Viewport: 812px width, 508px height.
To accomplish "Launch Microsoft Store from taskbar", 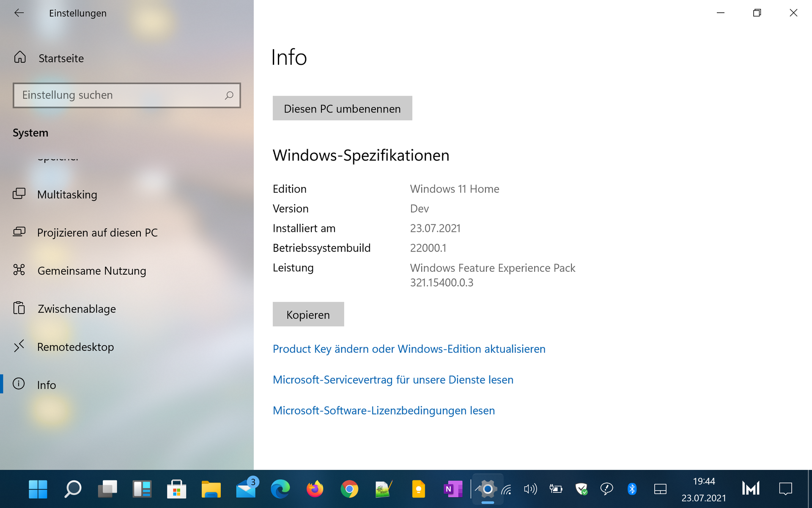I will click(x=177, y=489).
